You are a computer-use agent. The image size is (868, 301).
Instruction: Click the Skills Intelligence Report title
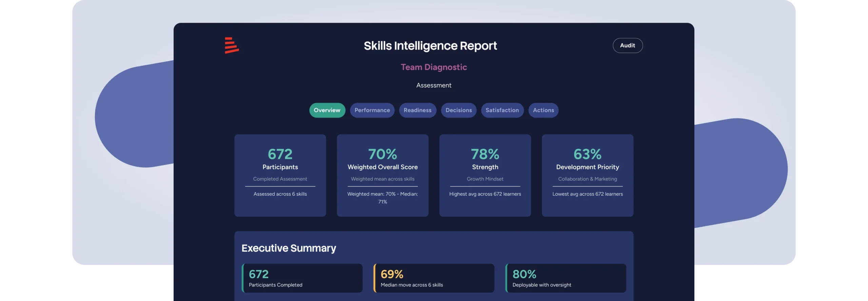pos(430,46)
